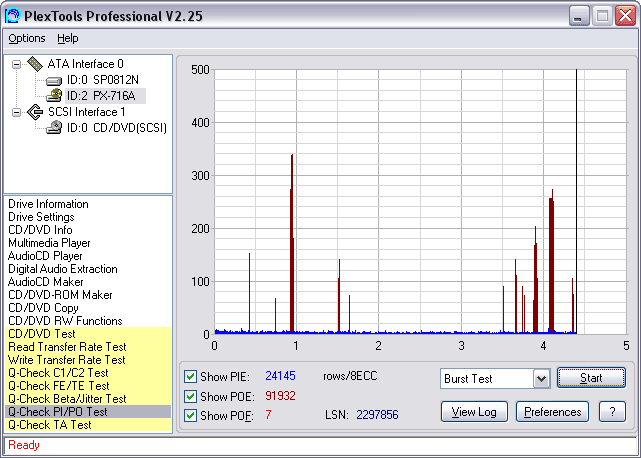Click the tallest red POE spike near 1
Image resolution: width=641 pixels, height=458 pixels.
click(x=292, y=243)
